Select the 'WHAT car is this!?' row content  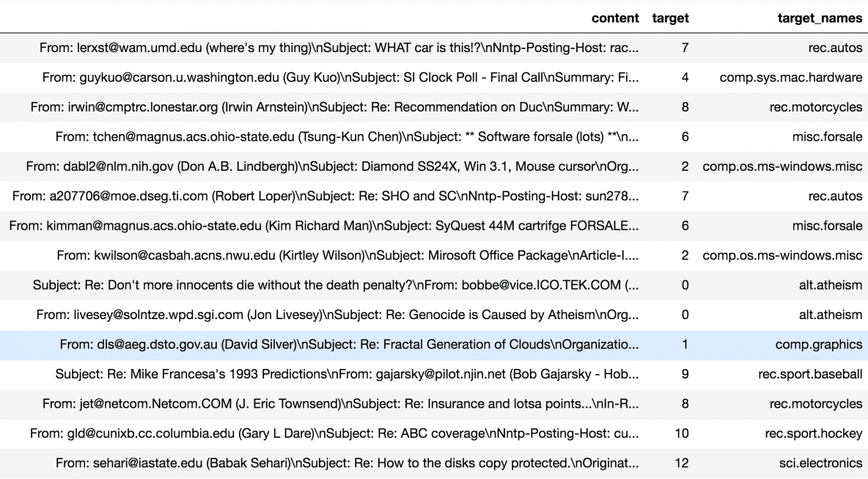tap(339, 48)
